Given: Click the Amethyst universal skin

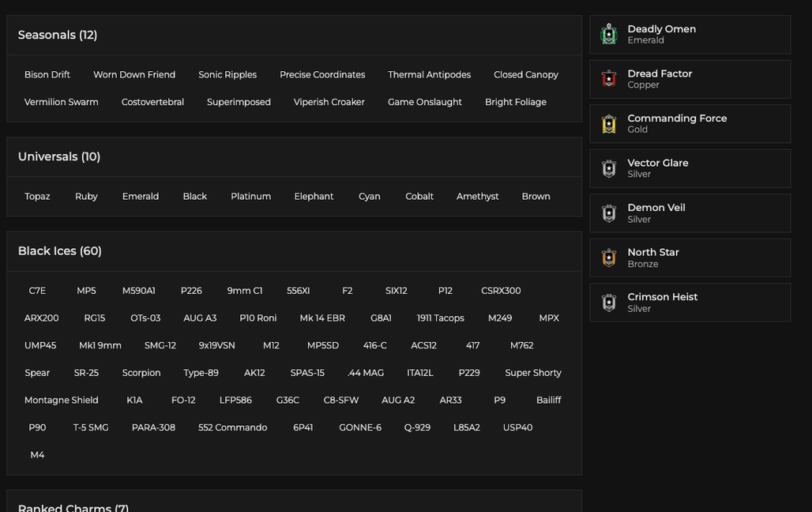Looking at the screenshot, I should tap(477, 197).
